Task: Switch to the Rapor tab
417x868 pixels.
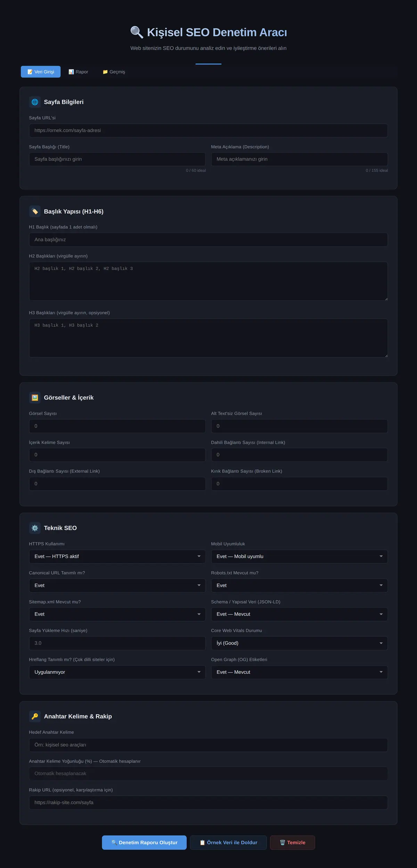Action: (78, 72)
